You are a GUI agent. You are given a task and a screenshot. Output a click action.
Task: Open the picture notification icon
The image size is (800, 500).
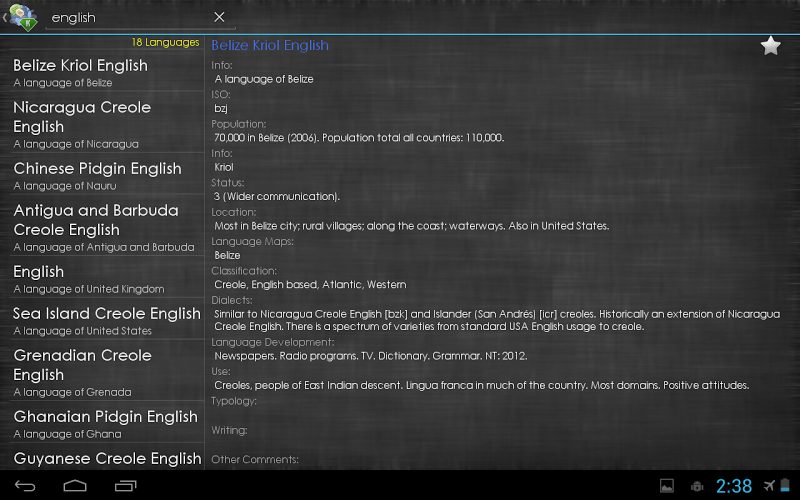[667, 486]
